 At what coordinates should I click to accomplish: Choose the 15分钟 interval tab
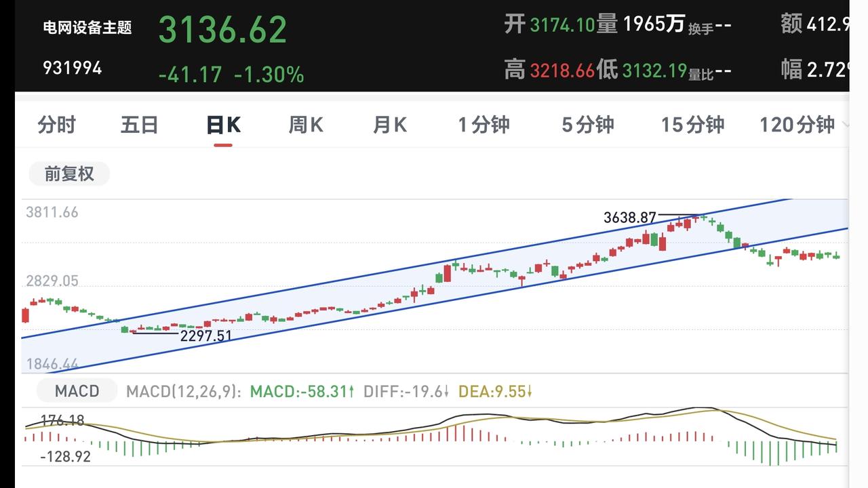pos(693,125)
